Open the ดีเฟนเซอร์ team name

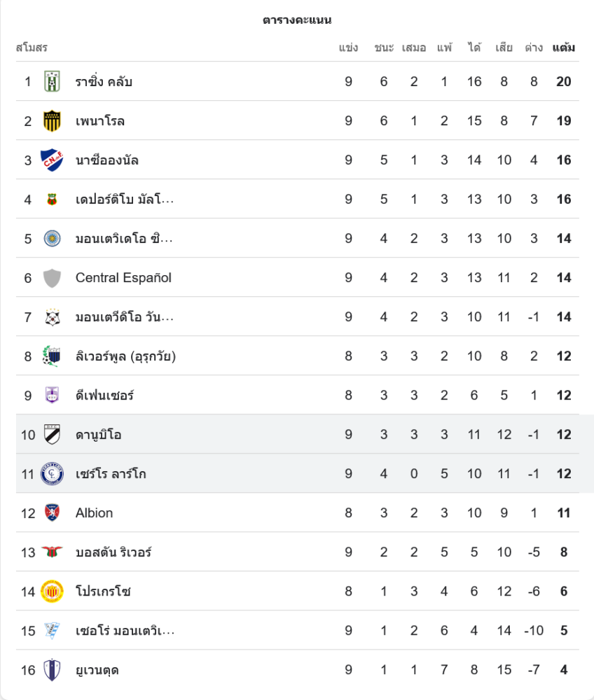pyautogui.click(x=104, y=395)
